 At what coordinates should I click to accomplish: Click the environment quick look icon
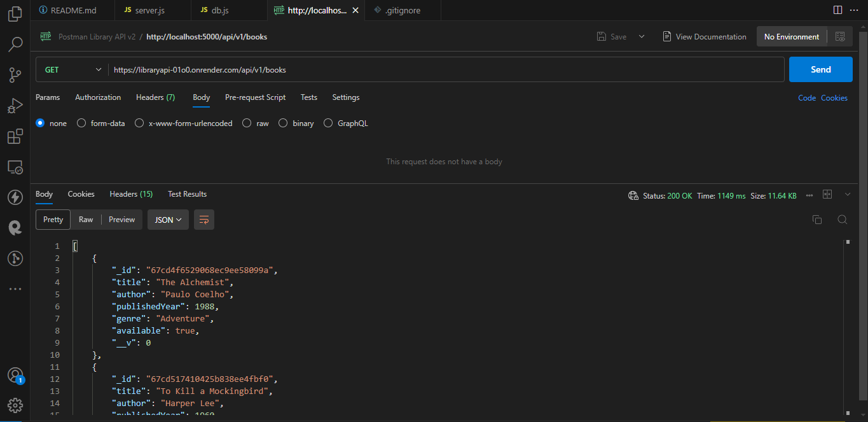pos(840,37)
